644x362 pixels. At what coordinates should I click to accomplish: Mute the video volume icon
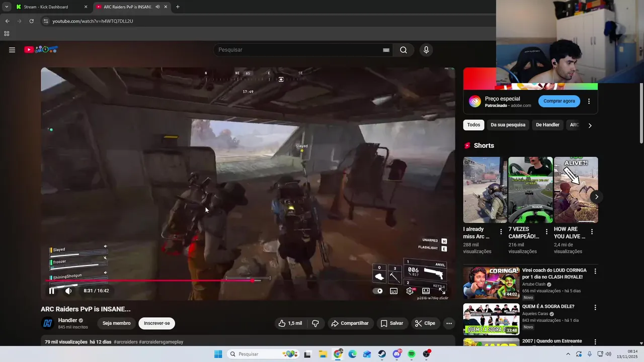(68, 291)
